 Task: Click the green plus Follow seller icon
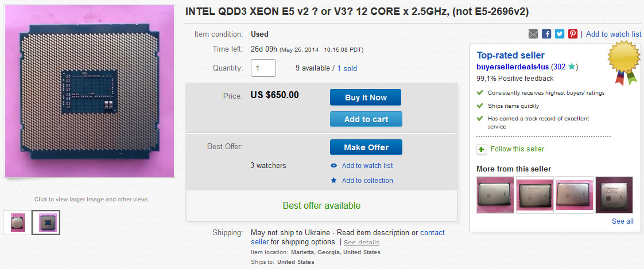coord(482,149)
